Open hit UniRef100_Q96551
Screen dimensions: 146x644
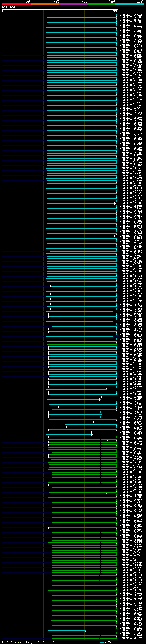[131, 32]
